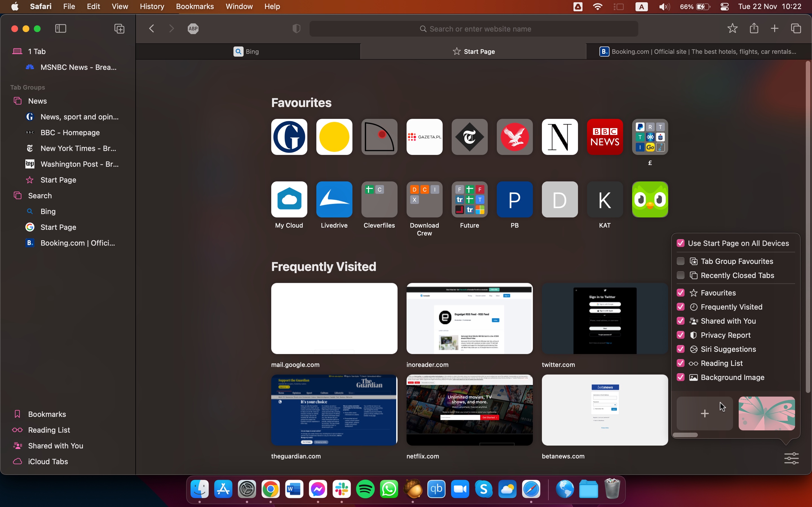Switch to the Booking.com tab
This screenshot has height=507, width=812.
click(x=698, y=51)
